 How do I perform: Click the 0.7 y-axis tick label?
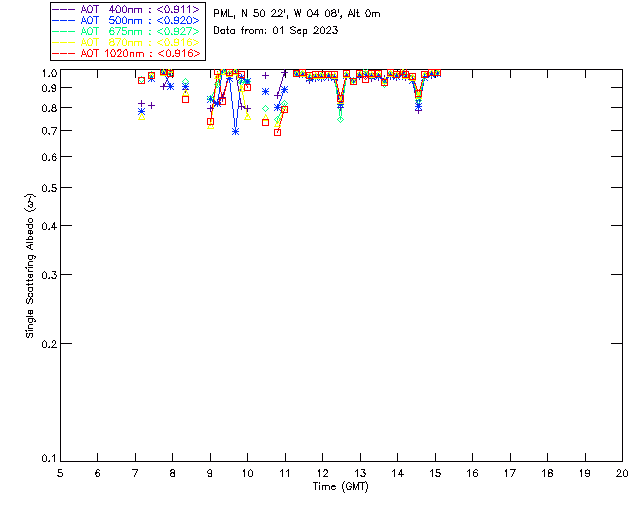point(49,131)
